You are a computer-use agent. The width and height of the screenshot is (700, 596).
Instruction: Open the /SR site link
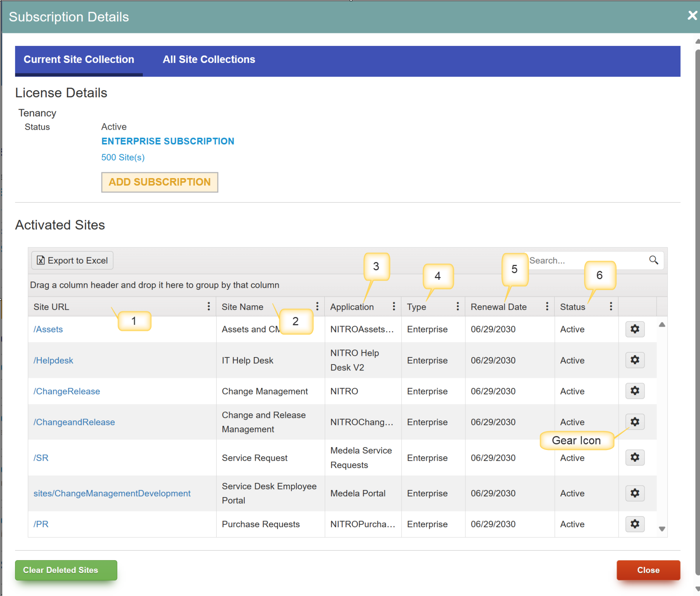pos(41,458)
